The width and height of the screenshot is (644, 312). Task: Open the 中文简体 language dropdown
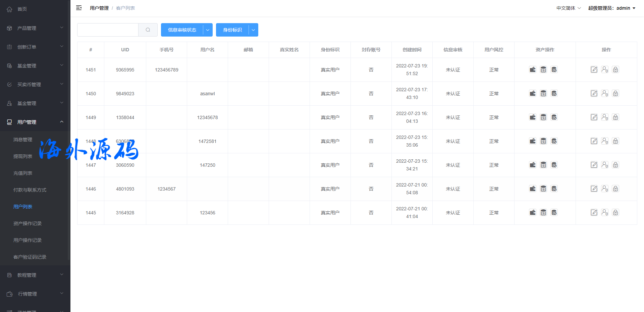click(569, 8)
